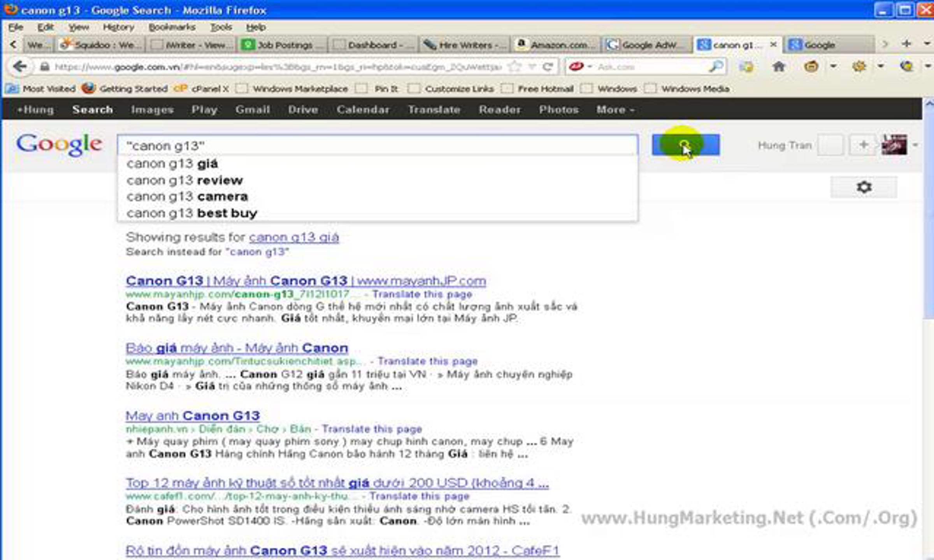The height and width of the screenshot is (560, 934).
Task: Open the History menu
Action: click(x=119, y=27)
